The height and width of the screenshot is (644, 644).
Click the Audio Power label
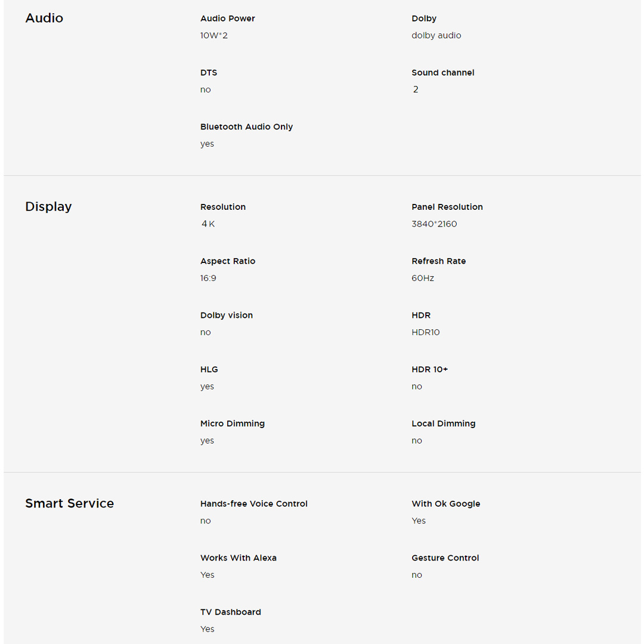(227, 18)
